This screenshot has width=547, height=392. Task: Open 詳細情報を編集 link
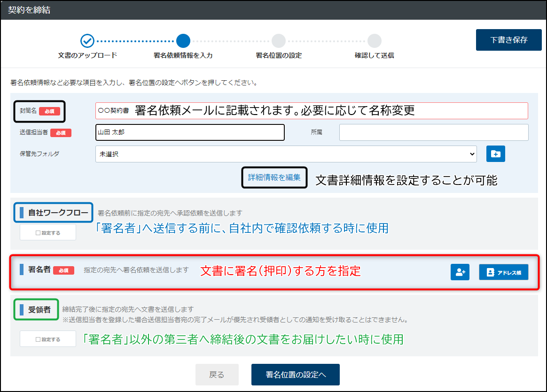(274, 177)
